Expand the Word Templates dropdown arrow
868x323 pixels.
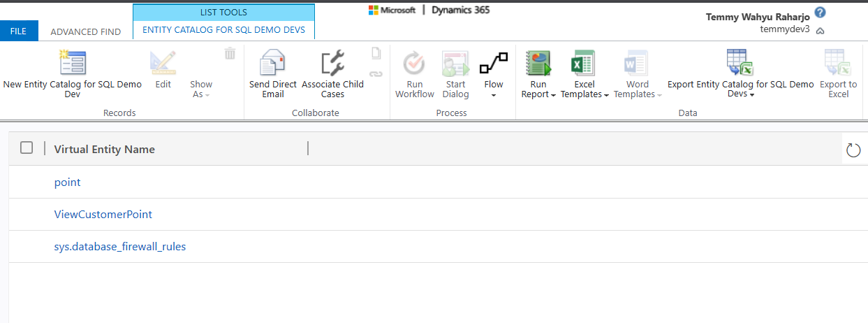tap(660, 95)
